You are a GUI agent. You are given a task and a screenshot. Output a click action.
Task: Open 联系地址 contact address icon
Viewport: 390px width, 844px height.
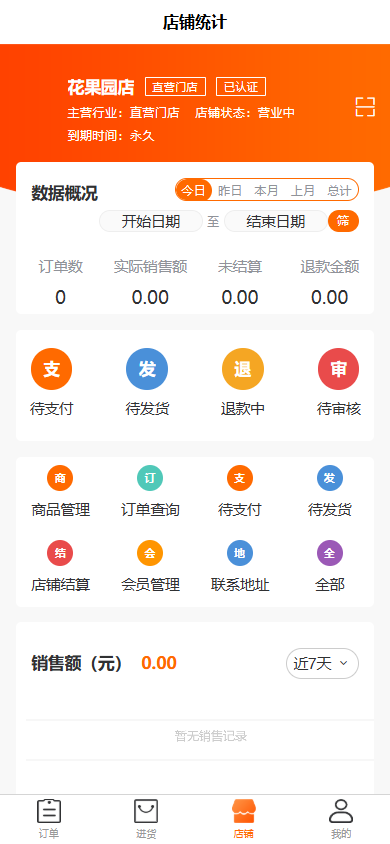(x=240, y=553)
